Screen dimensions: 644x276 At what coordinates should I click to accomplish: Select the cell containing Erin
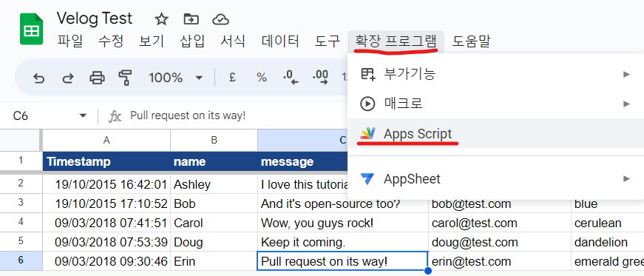click(214, 261)
